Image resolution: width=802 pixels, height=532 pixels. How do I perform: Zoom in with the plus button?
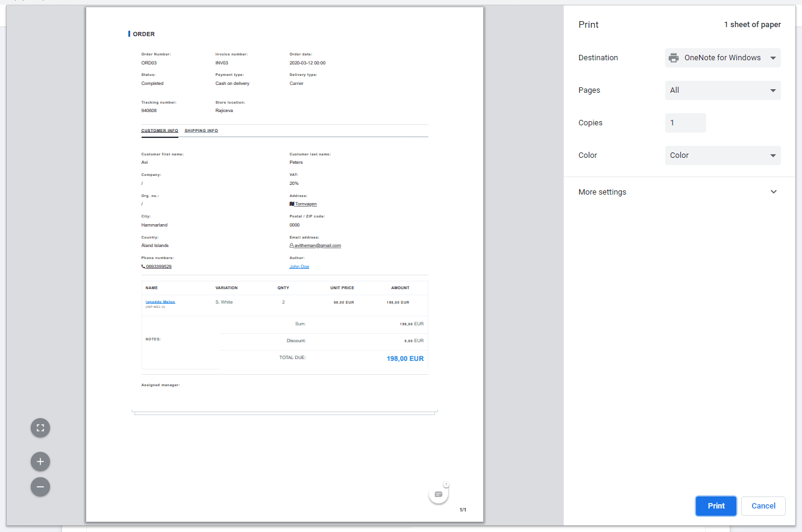[x=40, y=462]
